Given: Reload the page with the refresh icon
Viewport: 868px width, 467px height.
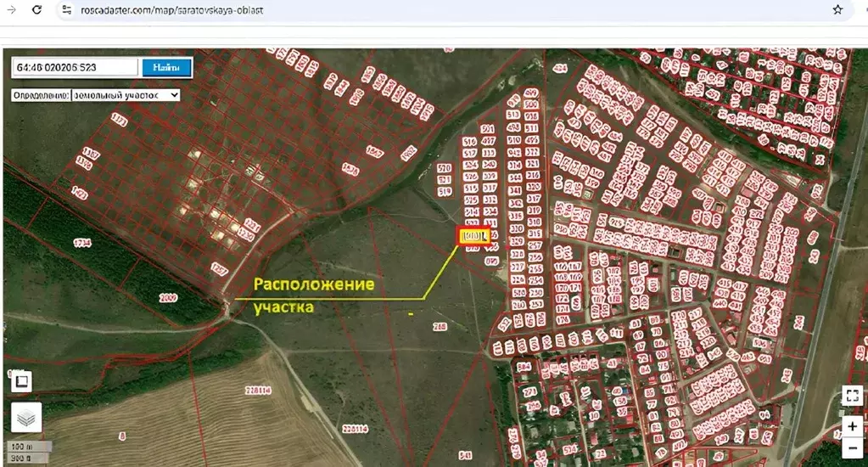Looking at the screenshot, I should [36, 10].
